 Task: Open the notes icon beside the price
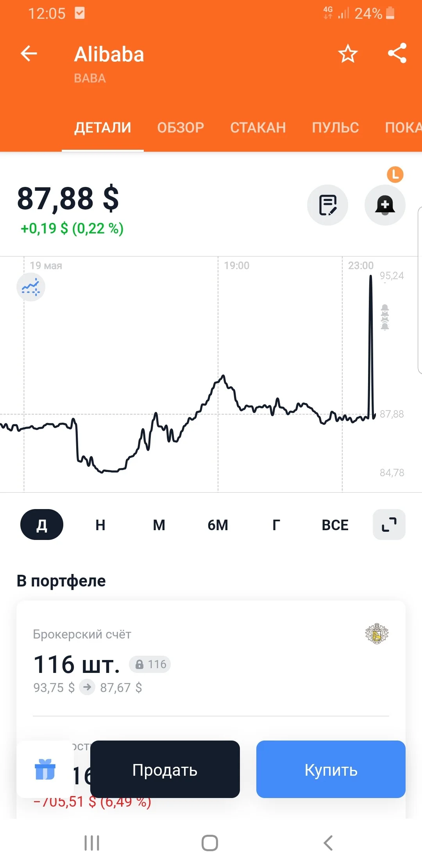point(327,205)
